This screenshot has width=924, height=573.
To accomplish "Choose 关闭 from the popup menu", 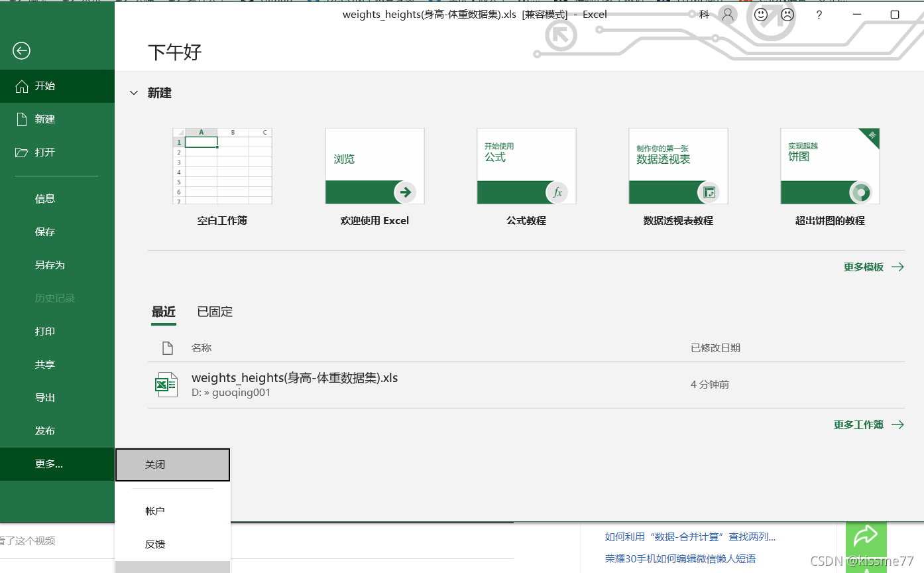I will (x=155, y=464).
